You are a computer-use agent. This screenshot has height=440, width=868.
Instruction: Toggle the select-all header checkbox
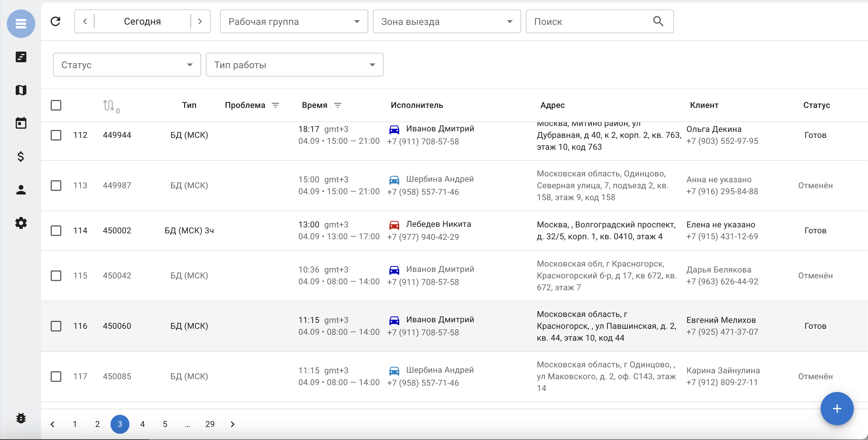56,105
